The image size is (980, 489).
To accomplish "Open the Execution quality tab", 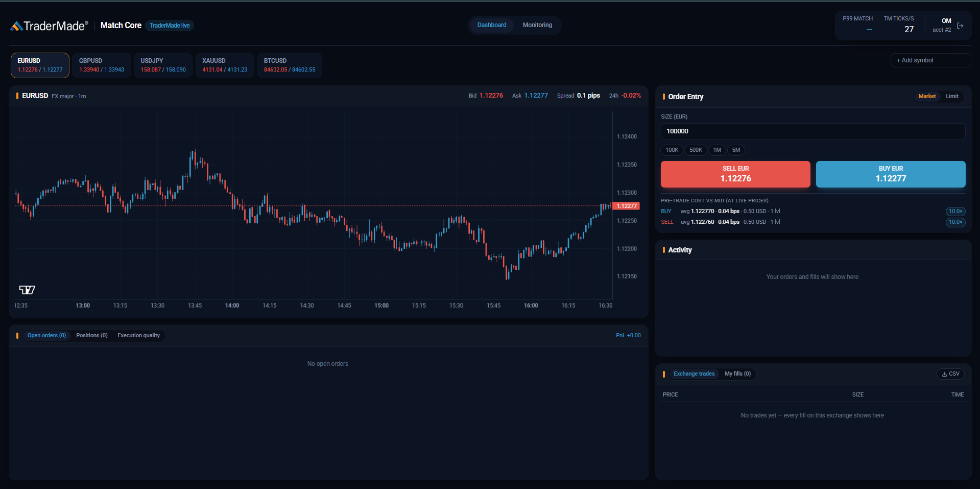I will coord(138,336).
